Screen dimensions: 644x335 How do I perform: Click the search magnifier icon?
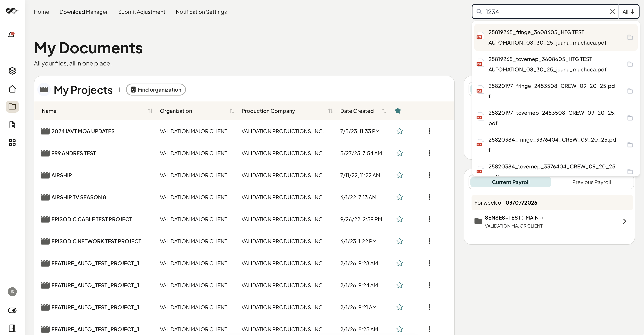pos(479,12)
